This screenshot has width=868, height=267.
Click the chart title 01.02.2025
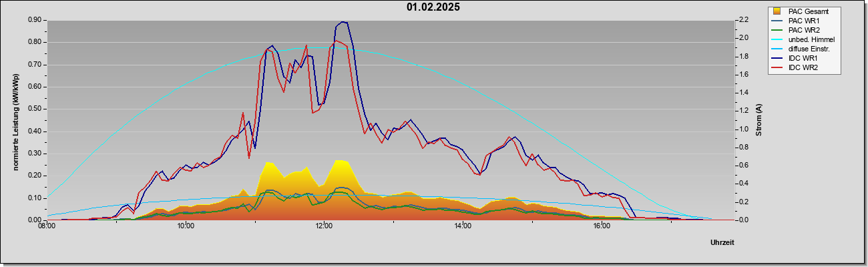[433, 7]
